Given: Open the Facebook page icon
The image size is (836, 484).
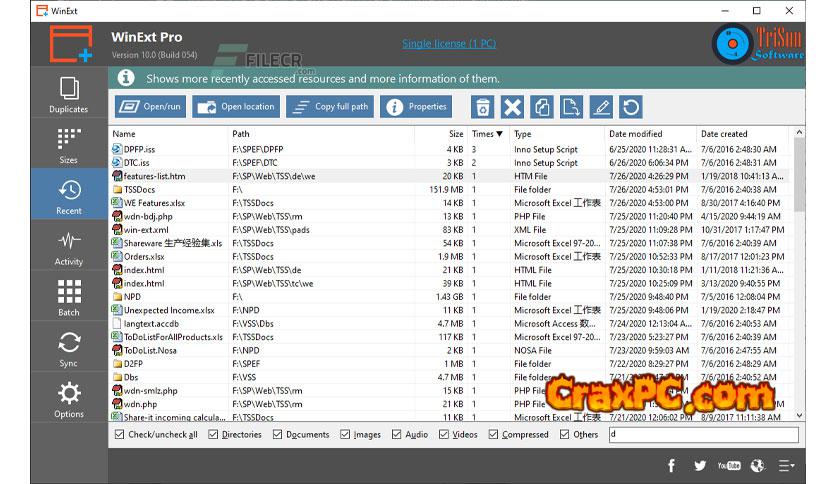Looking at the screenshot, I should [x=671, y=465].
